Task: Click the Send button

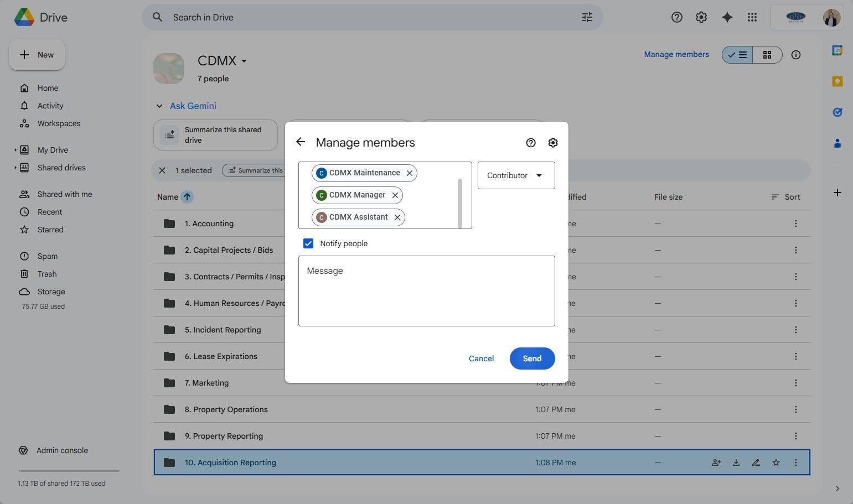Action: (x=532, y=358)
